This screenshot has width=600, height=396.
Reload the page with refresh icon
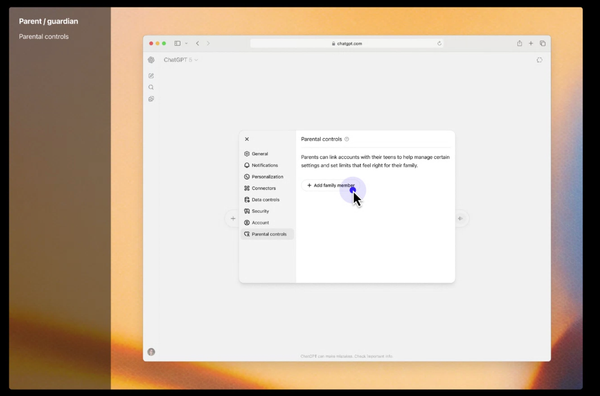[439, 43]
